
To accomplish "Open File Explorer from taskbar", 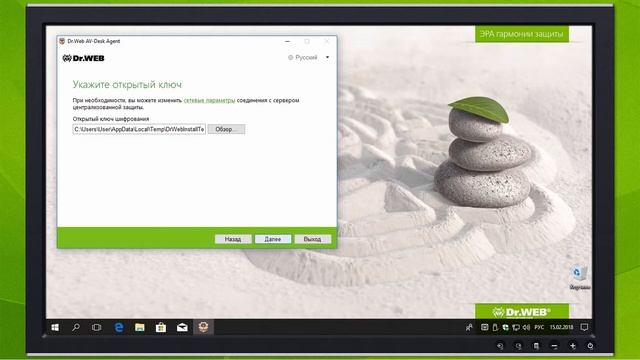I will [140, 327].
